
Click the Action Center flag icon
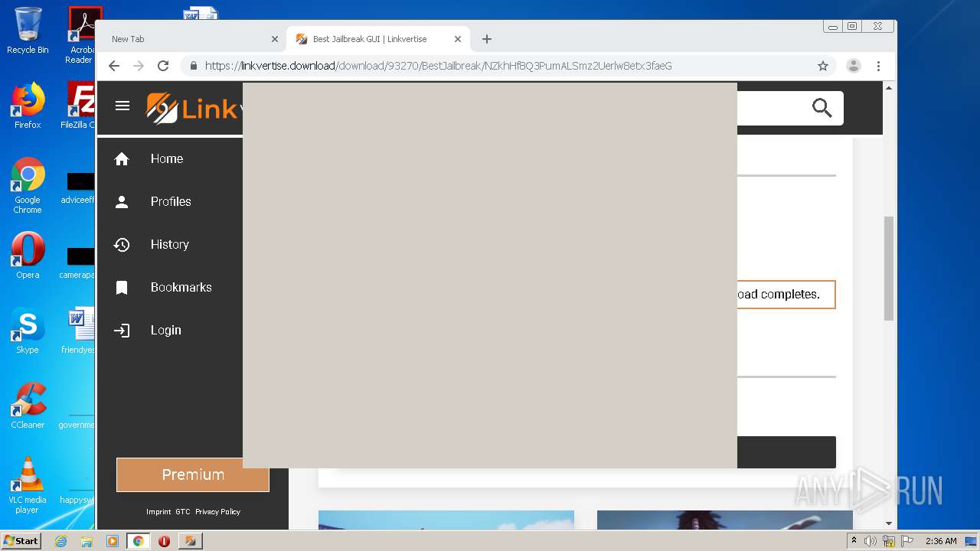tap(907, 541)
